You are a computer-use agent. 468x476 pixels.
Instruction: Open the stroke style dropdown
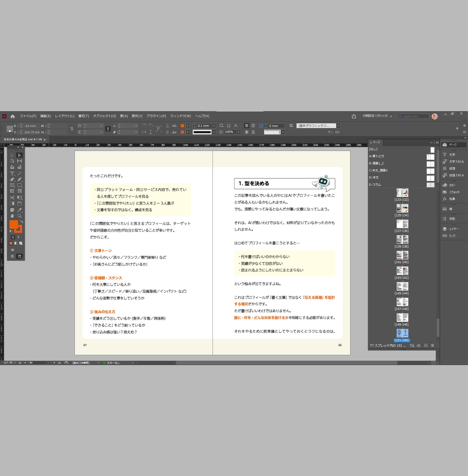(214, 132)
